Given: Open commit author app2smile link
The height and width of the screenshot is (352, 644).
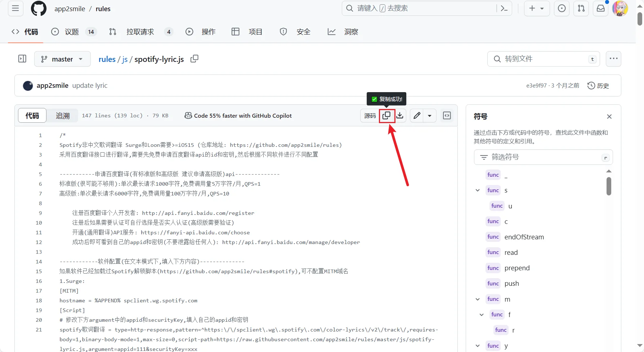Looking at the screenshot, I should 52,85.
